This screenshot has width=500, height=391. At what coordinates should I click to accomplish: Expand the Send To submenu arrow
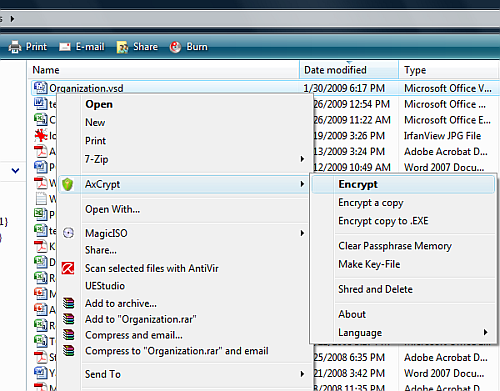(x=302, y=374)
